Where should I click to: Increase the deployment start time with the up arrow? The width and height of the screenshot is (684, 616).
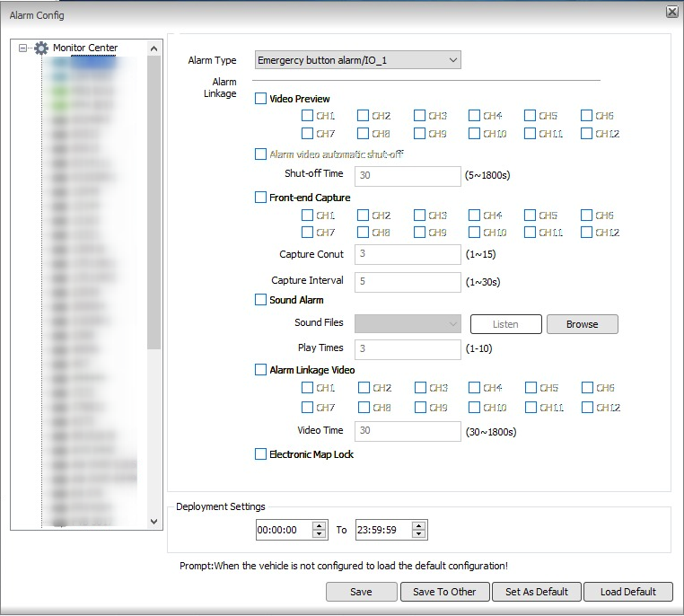pos(320,526)
